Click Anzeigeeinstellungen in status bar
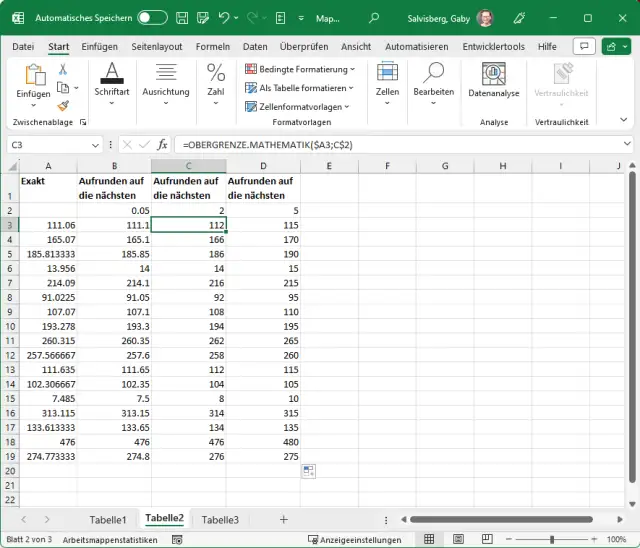Viewport: 640px width, 548px height. [x=360, y=540]
